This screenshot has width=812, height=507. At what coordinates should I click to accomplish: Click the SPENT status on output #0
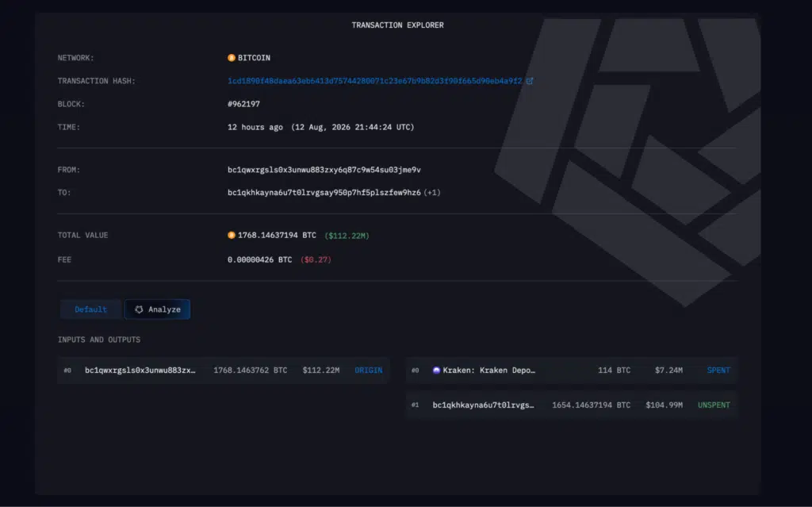click(718, 371)
